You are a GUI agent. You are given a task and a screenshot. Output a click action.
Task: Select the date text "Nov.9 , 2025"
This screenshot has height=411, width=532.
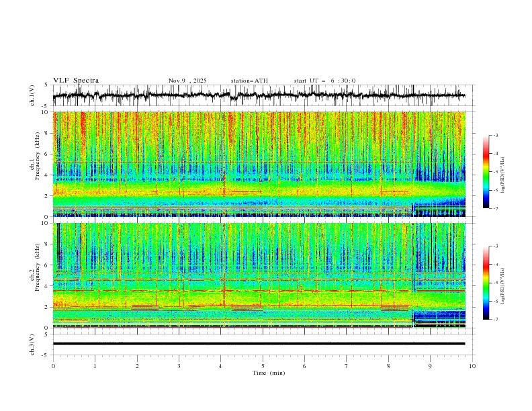pos(187,81)
